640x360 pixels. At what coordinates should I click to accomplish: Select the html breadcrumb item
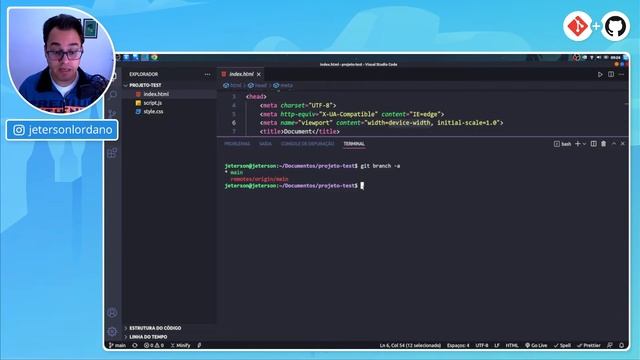(x=232, y=85)
